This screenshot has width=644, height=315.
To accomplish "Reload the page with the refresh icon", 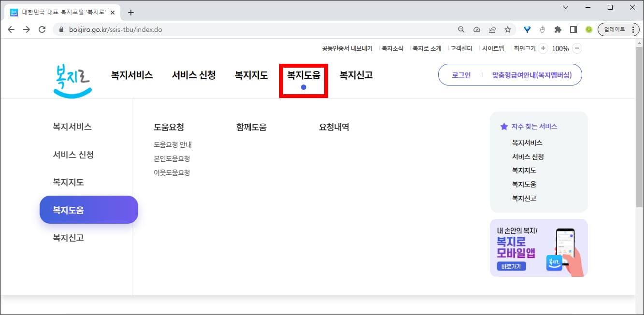I will tap(43, 29).
